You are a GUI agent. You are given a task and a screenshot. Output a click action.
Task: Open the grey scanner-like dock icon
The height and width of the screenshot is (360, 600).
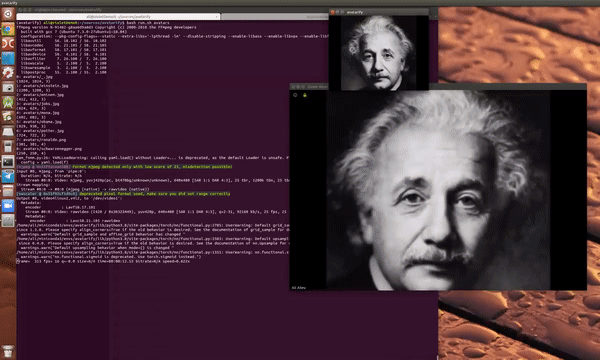8,132
